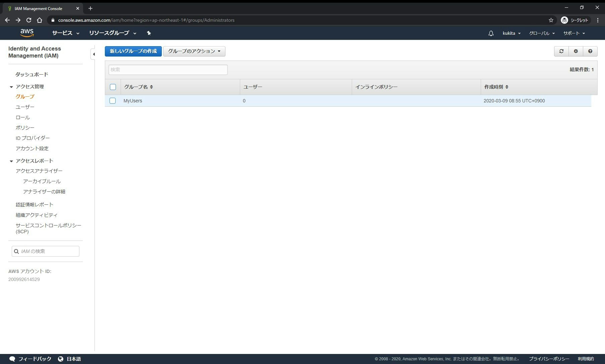Select グループ in sidebar

(x=25, y=97)
